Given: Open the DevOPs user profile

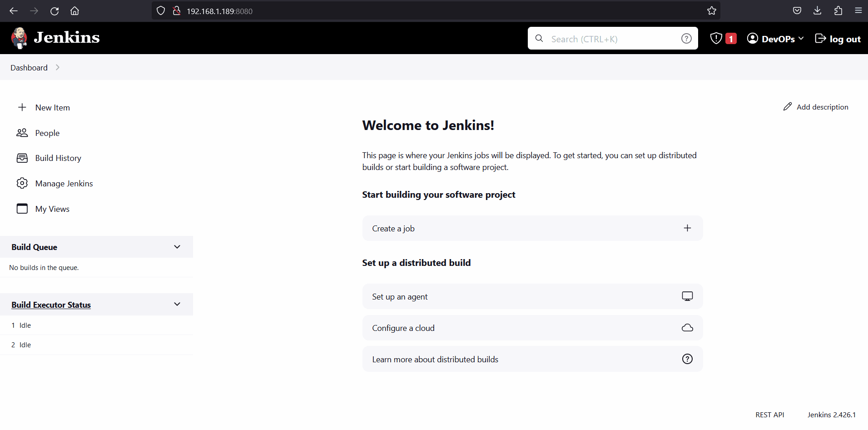Looking at the screenshot, I should 771,39.
